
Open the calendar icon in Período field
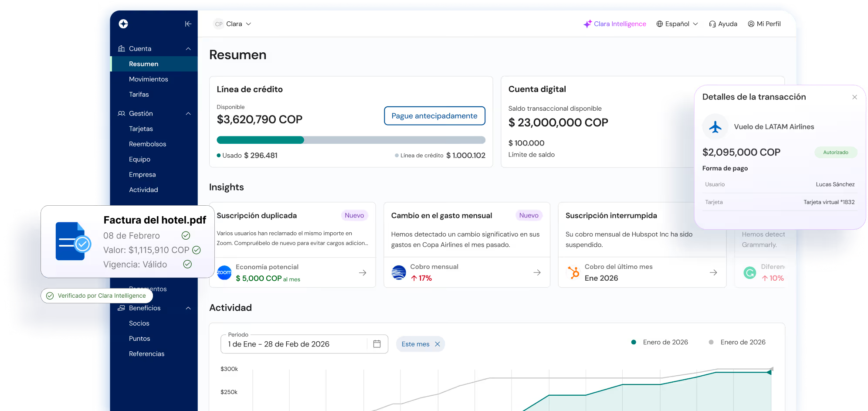click(x=377, y=344)
